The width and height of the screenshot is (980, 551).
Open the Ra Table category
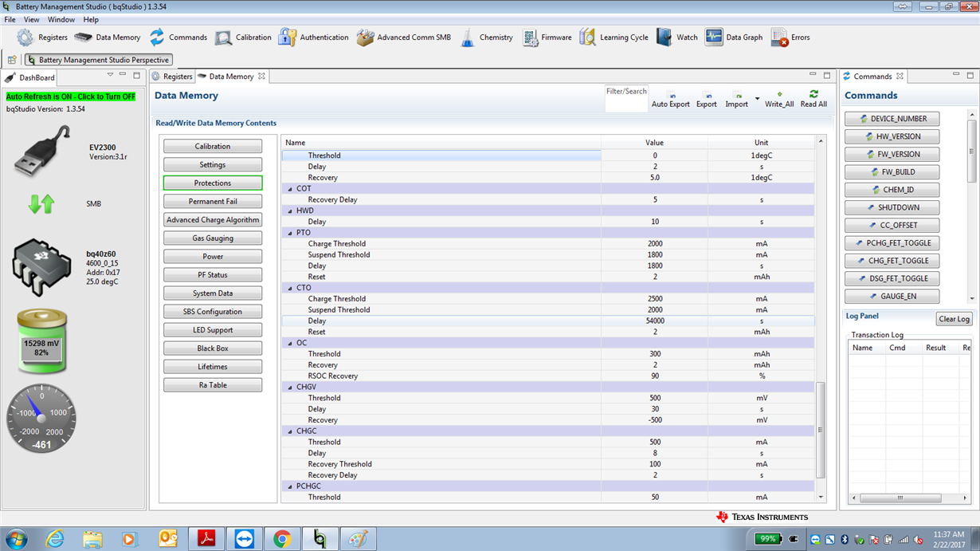click(x=213, y=385)
